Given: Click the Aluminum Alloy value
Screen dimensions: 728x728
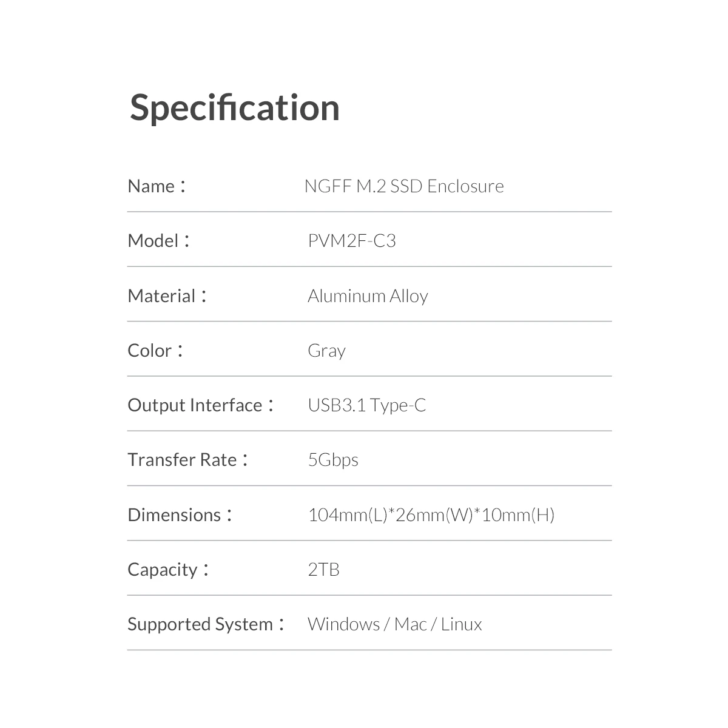Looking at the screenshot, I should 368,296.
